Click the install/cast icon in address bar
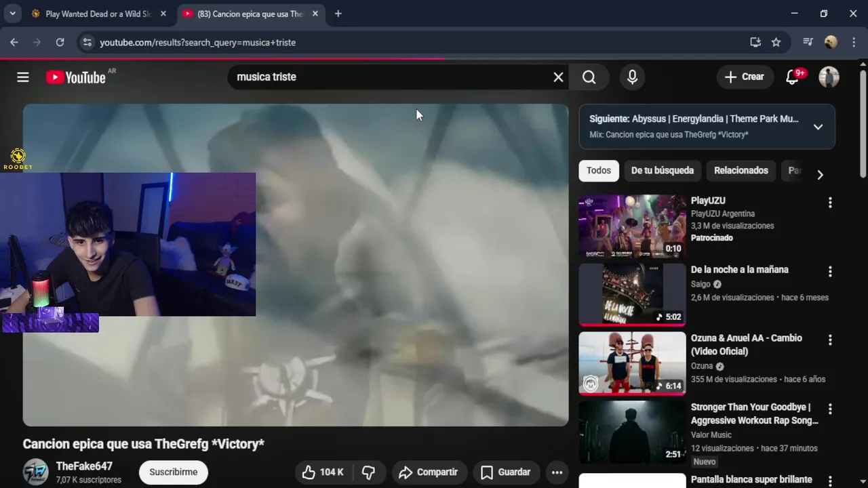 click(755, 42)
